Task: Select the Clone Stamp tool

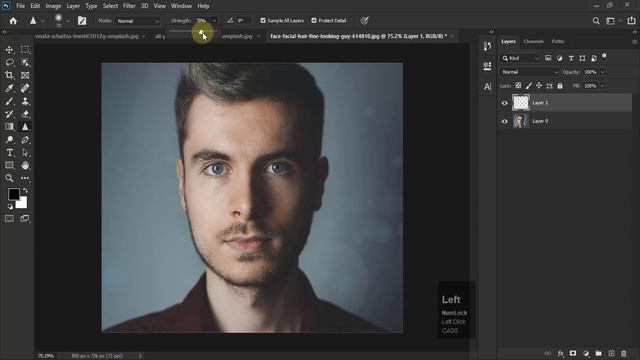Action: (x=25, y=101)
